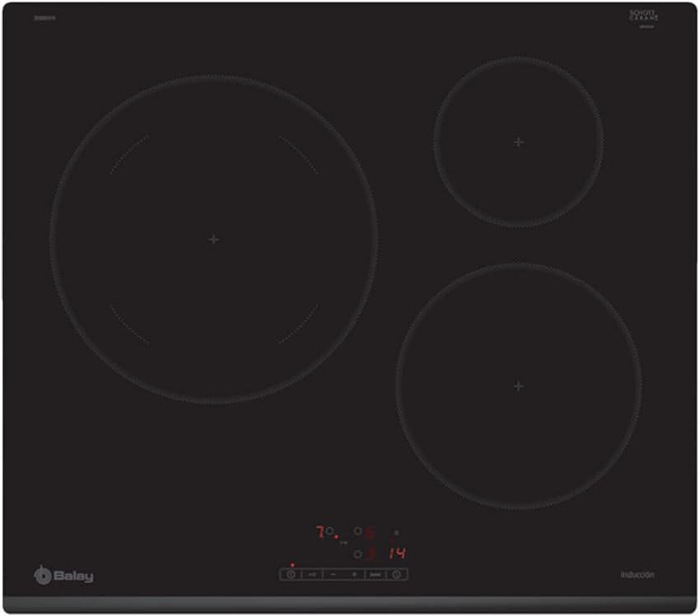Click the center cross of bottom-right burner
The width and height of the screenshot is (700, 616).
point(518,385)
